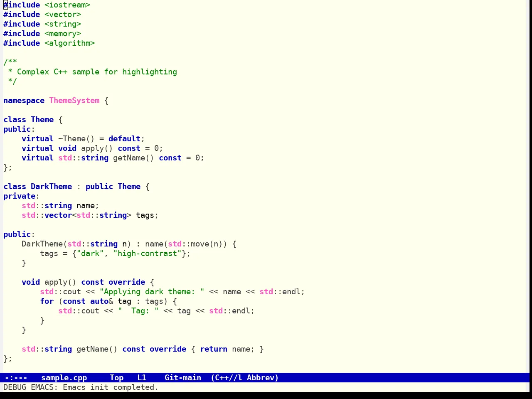Click the 'DarkTheme(' constructor name

click(44, 244)
